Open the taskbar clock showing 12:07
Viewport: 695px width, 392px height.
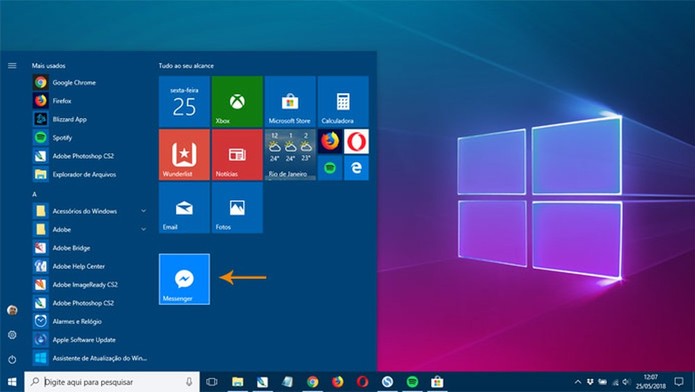coord(651,382)
